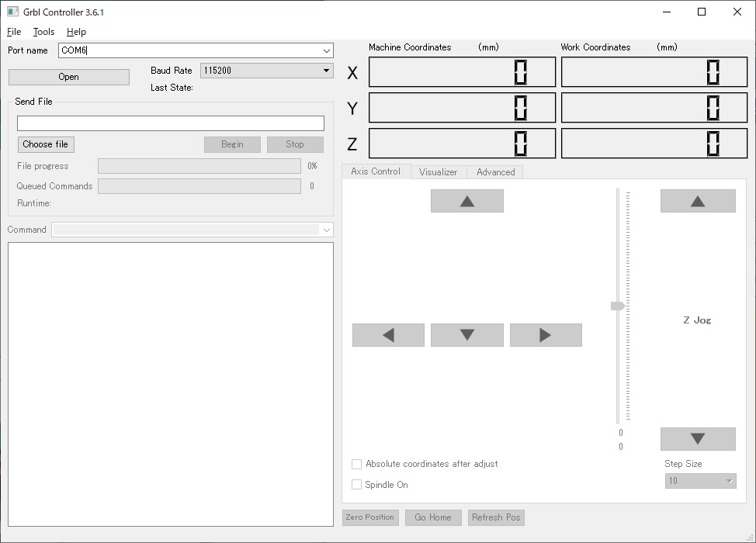The height and width of the screenshot is (543, 756).
Task: Click the Begin button
Action: [x=232, y=144]
